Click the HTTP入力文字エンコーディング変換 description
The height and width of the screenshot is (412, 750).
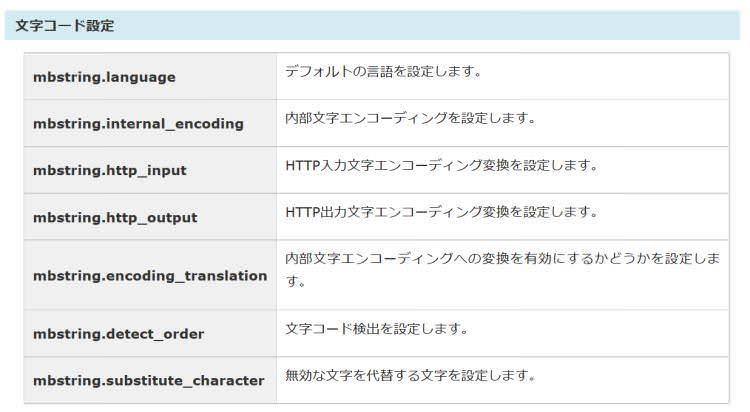(441, 165)
